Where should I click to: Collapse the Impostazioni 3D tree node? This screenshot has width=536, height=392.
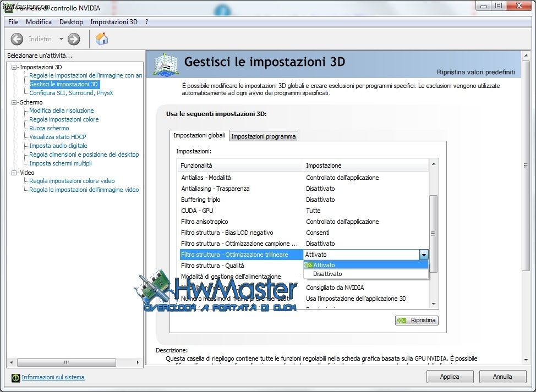point(14,67)
